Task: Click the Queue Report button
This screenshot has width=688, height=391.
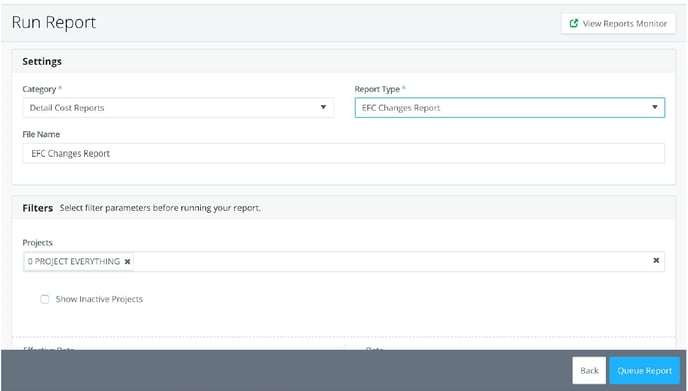Action: point(644,370)
